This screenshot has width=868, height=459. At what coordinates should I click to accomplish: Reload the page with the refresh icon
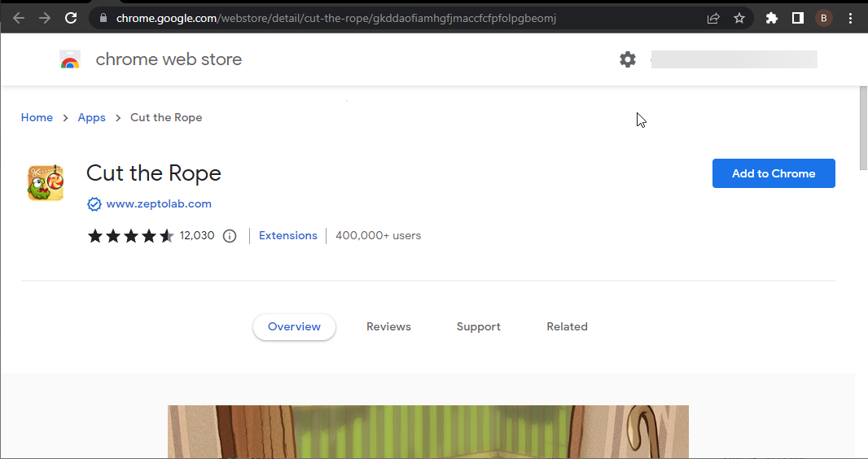[71, 18]
